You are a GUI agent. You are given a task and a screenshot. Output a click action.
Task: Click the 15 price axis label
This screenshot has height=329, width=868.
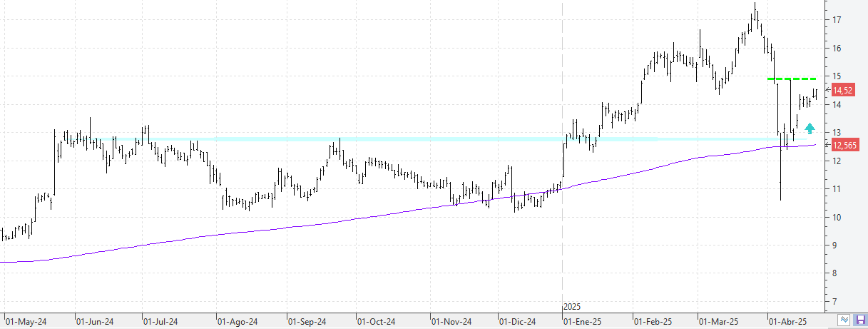[x=838, y=76]
